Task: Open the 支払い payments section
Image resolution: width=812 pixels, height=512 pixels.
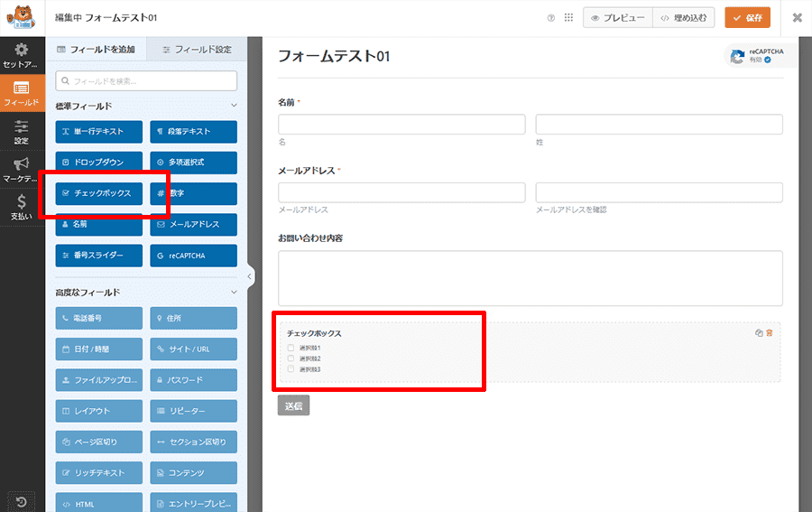Action: click(22, 208)
